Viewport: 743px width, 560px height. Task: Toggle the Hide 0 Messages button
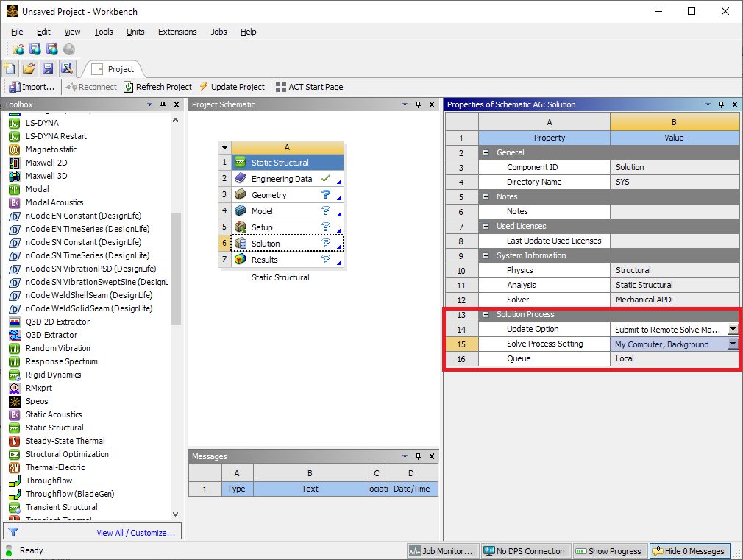coord(689,550)
